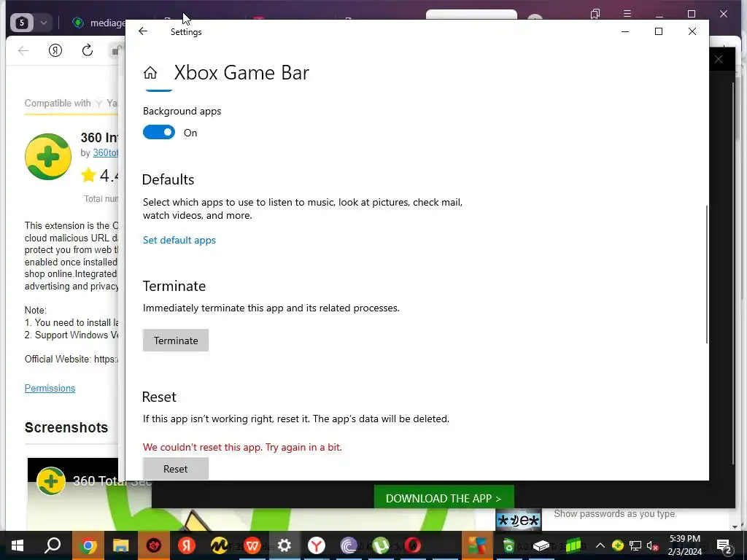This screenshot has height=560, width=747.
Task: Open the purple BitComet taskbar icon
Action: [349, 545]
